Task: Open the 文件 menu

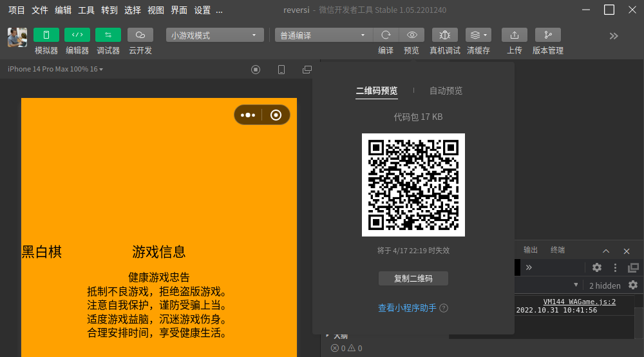Action: (40, 10)
